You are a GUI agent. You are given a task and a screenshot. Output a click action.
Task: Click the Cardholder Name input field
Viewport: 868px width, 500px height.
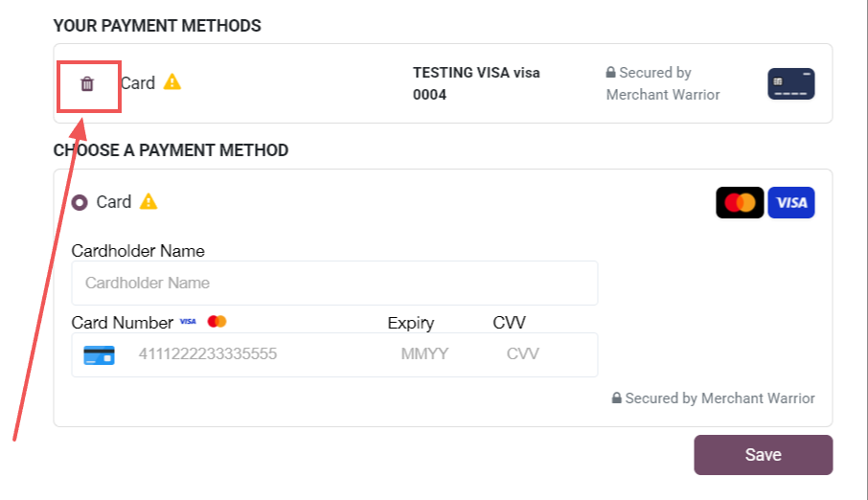pos(334,284)
